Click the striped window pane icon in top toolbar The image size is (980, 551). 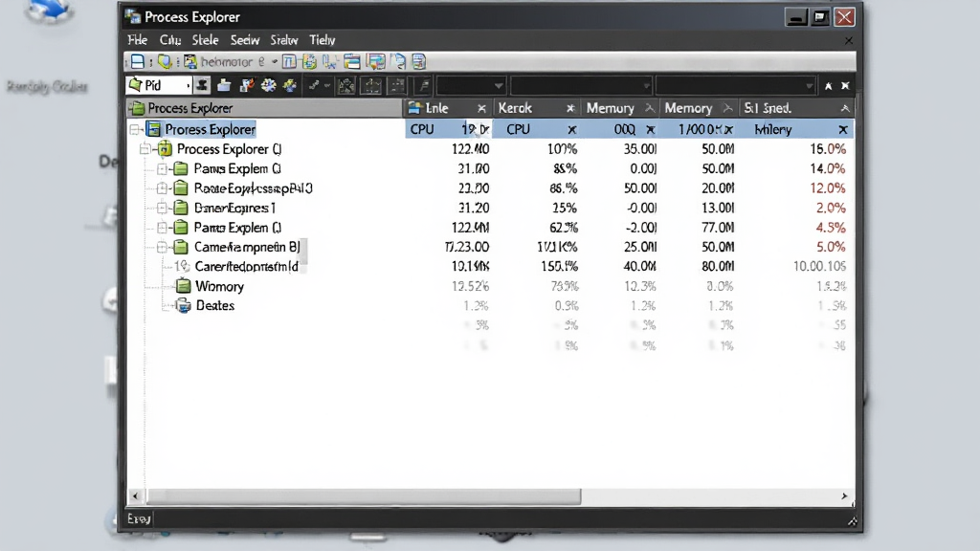352,61
